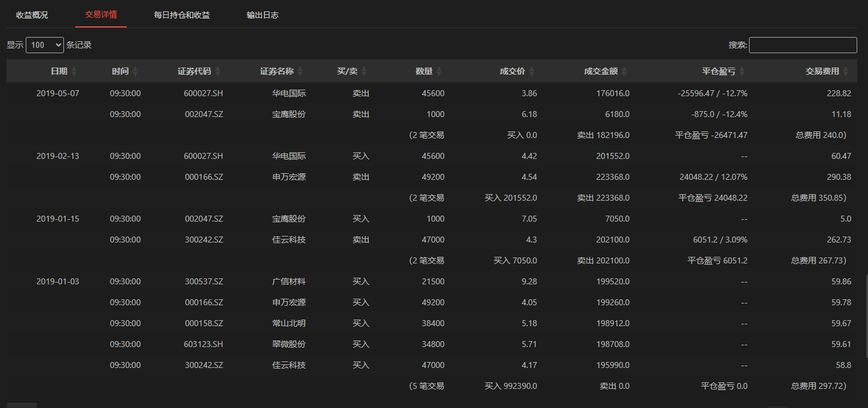This screenshot has width=868, height=408.
Task: Click sort arrows next to 数量 header
Action: click(439, 72)
